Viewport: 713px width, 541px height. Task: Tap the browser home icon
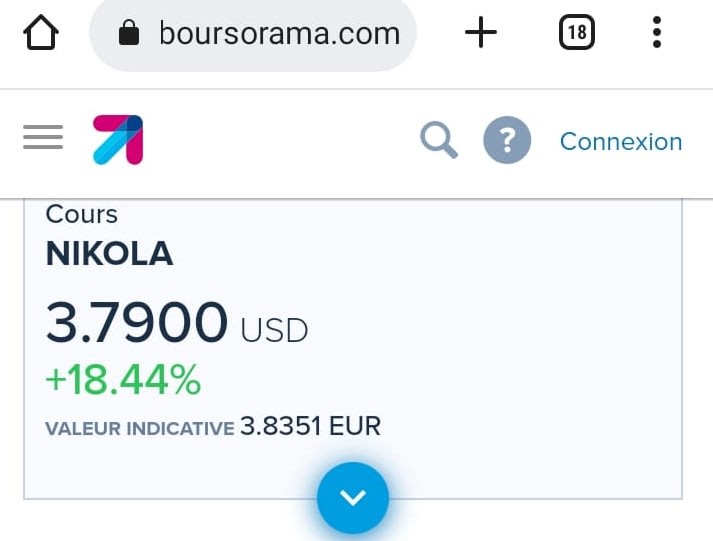(40, 33)
